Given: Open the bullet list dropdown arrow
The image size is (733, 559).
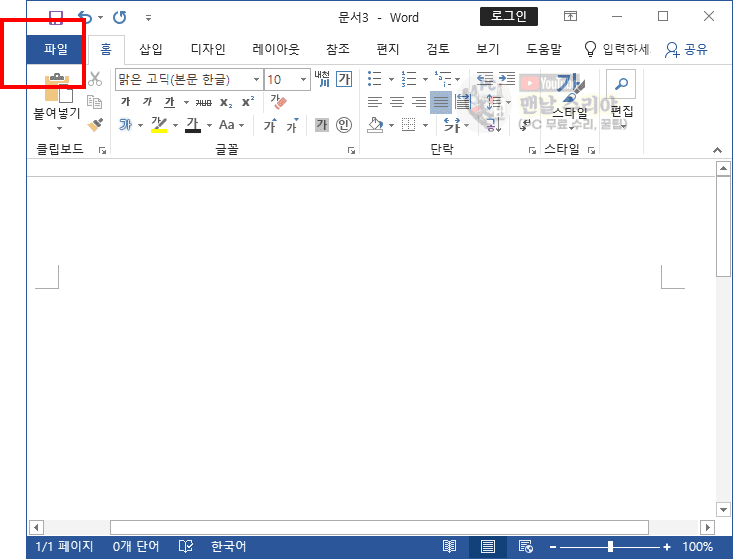Looking at the screenshot, I should [x=391, y=79].
